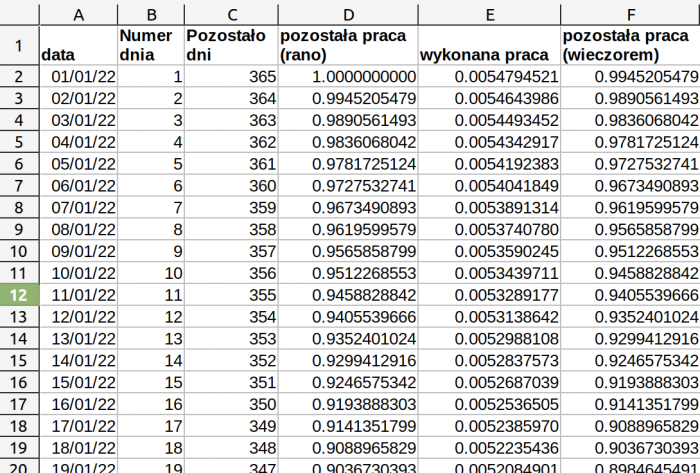Click the select-all corner box
700x473 pixels.
tap(19, 13)
